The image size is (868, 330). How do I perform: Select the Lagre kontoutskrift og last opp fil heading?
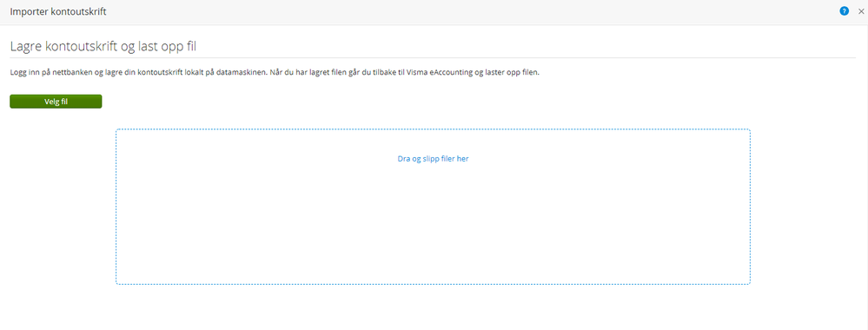(103, 47)
